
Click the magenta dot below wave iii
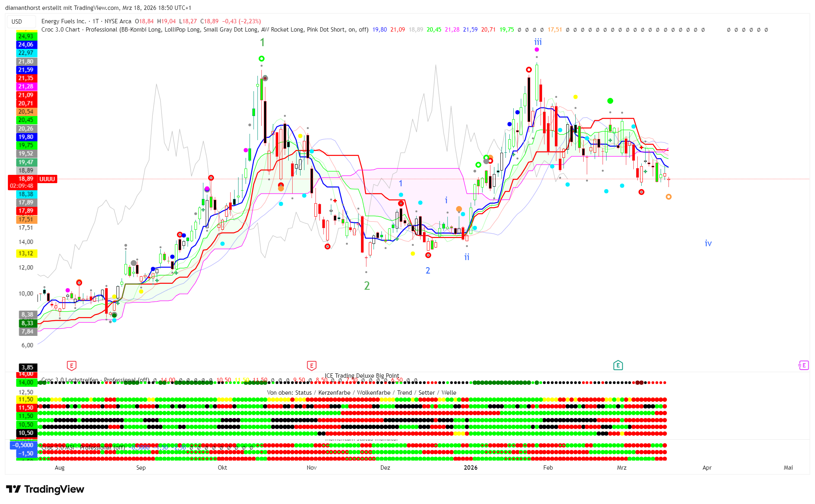pyautogui.click(x=537, y=50)
